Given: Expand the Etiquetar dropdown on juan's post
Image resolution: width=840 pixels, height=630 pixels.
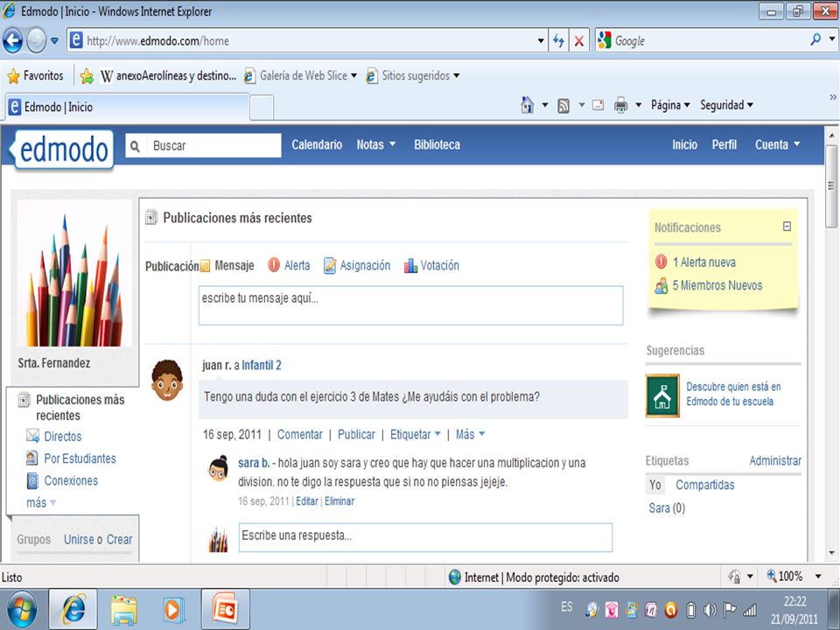Looking at the screenshot, I should pos(415,435).
